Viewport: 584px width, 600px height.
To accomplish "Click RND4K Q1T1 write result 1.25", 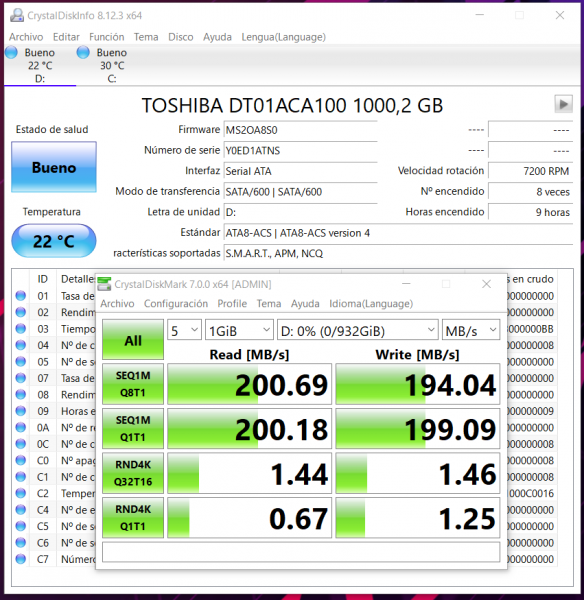I will coord(418,518).
